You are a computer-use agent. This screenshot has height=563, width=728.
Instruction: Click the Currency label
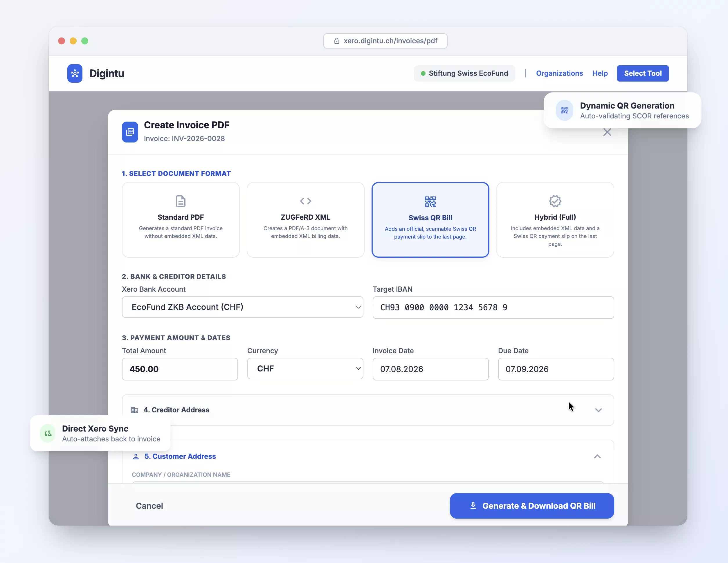pos(262,351)
